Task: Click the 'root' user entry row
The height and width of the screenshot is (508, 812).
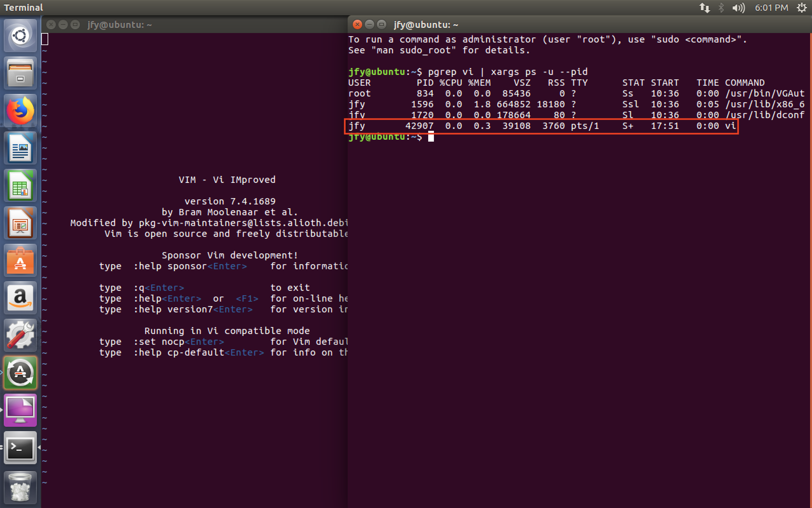Action: click(x=576, y=93)
